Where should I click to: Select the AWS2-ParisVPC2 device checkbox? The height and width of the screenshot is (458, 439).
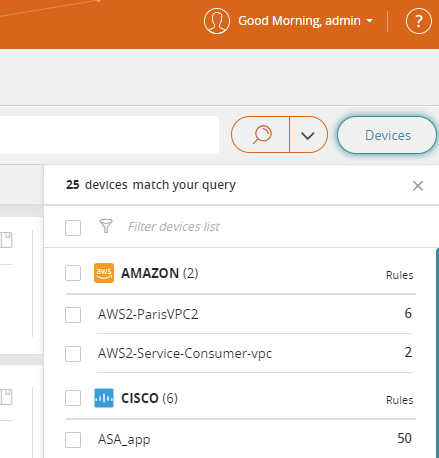pyautogui.click(x=73, y=315)
